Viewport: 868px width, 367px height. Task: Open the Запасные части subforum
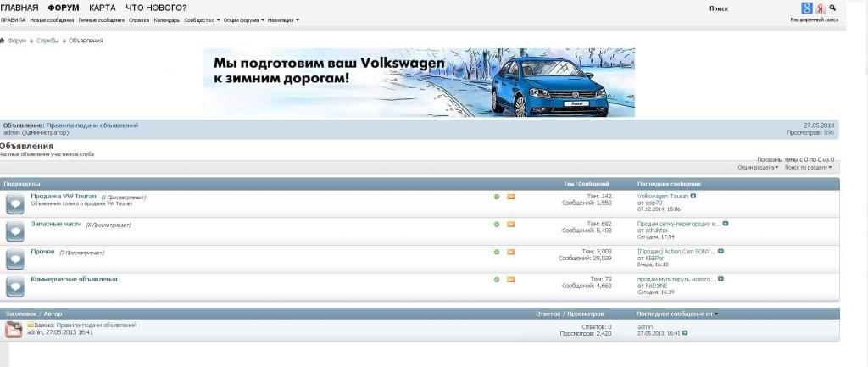(x=56, y=224)
